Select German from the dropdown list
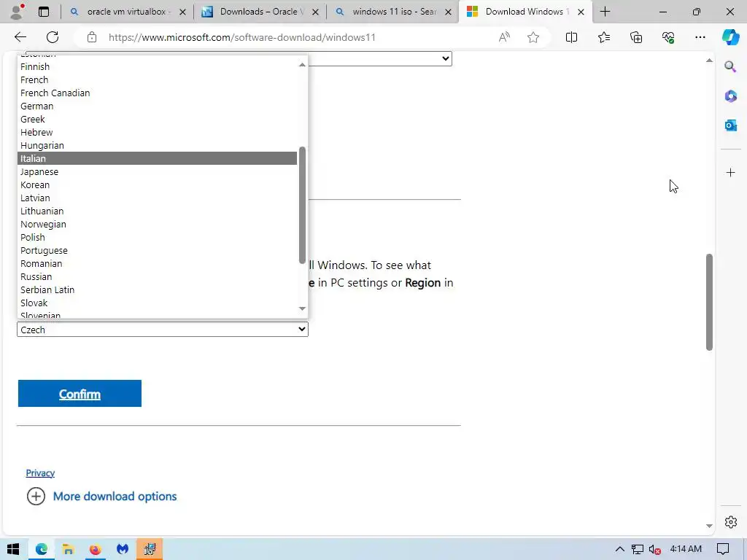Screen dimensions: 747x560 click(x=158, y=106)
